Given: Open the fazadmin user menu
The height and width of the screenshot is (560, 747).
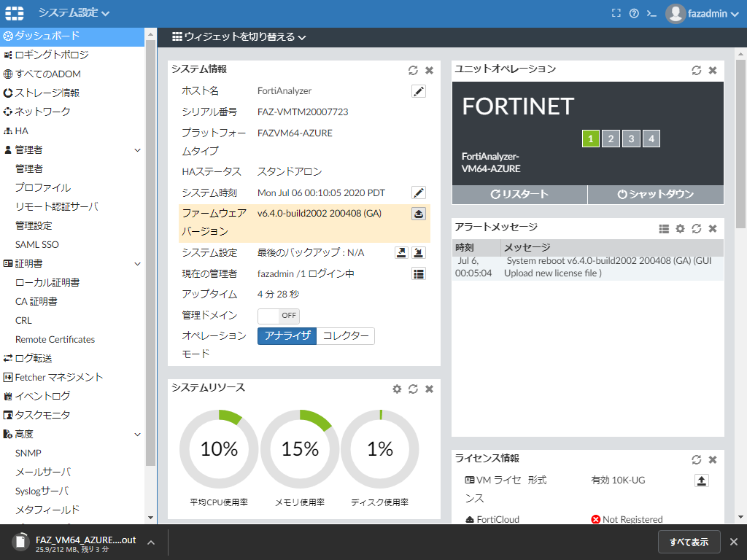Looking at the screenshot, I should pyautogui.click(x=702, y=13).
